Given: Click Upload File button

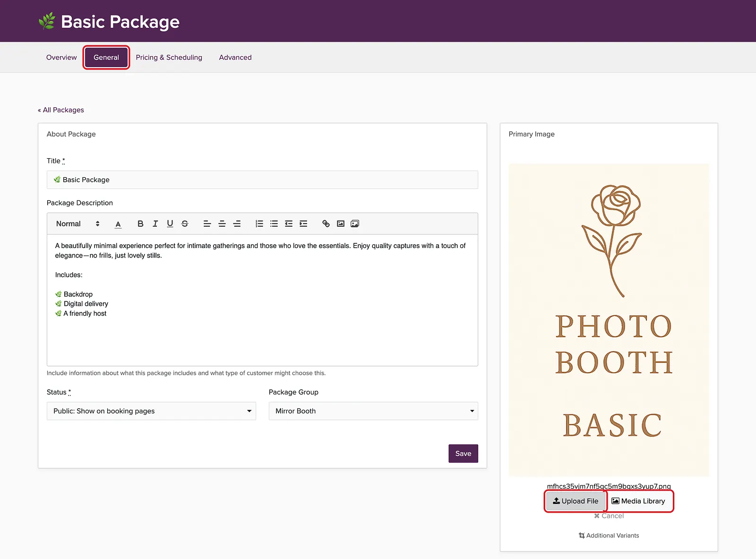Looking at the screenshot, I should [x=576, y=501].
